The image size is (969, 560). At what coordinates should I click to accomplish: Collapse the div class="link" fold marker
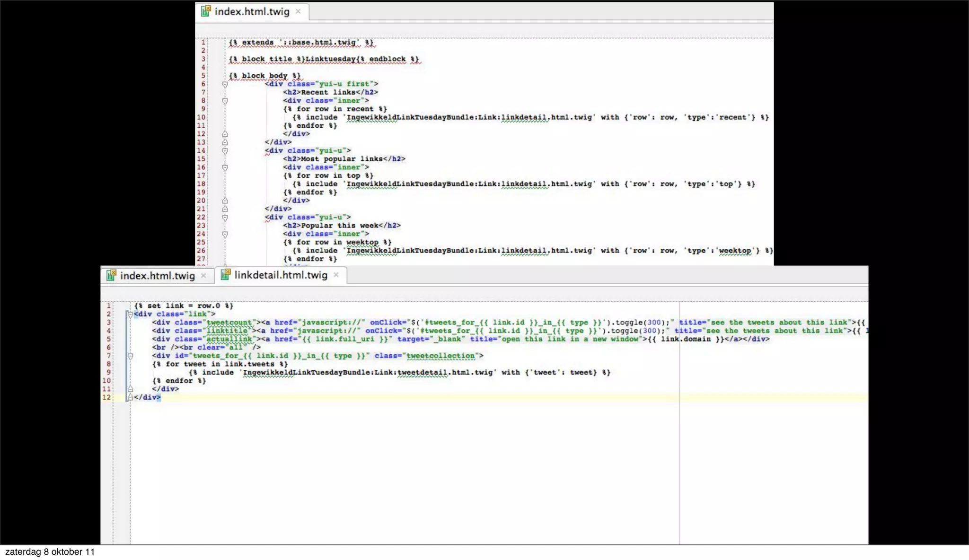[130, 314]
